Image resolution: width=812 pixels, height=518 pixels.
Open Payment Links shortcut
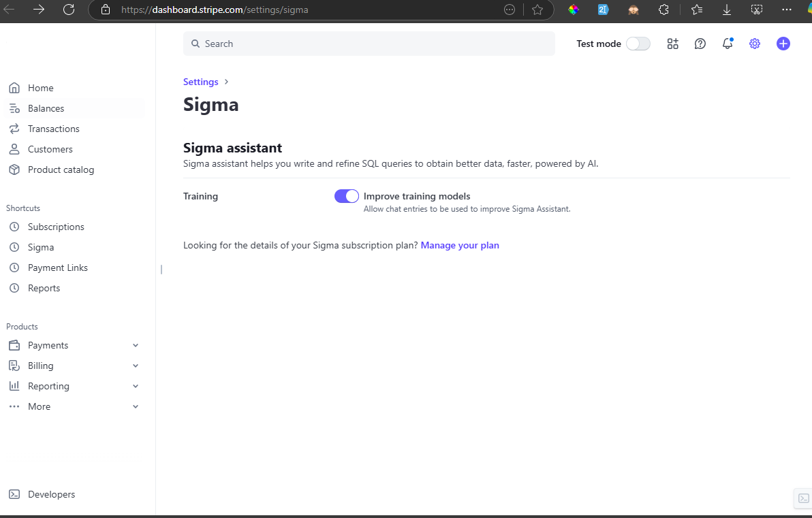(57, 268)
